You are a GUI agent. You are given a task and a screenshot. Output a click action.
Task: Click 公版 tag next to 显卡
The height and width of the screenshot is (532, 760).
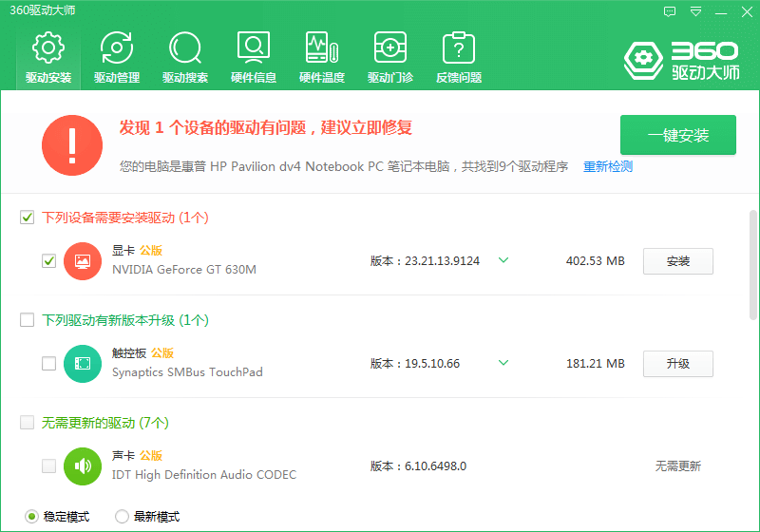pos(151,251)
